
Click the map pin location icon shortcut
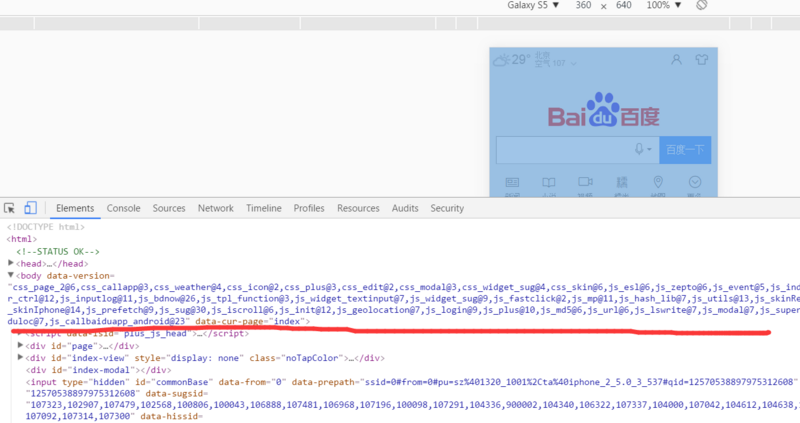tap(658, 182)
